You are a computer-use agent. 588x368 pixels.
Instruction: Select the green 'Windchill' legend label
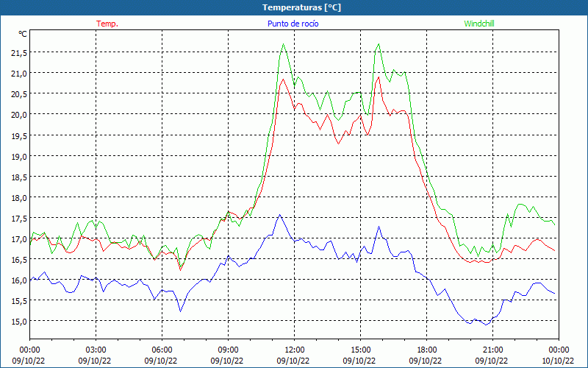tap(479, 24)
